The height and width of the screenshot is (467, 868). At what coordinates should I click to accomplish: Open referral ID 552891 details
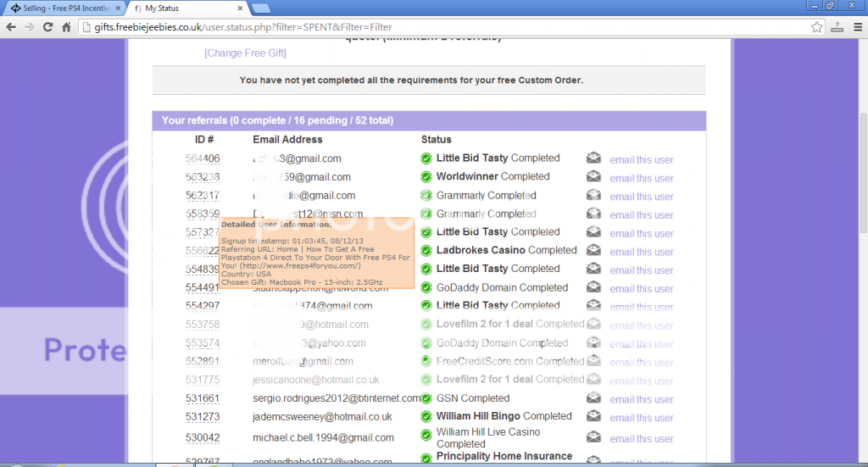(203, 361)
